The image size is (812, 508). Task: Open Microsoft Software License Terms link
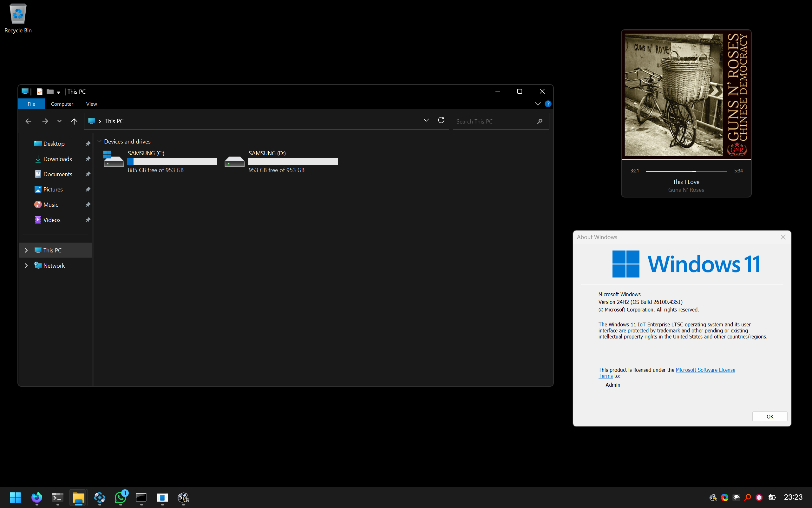point(705,370)
